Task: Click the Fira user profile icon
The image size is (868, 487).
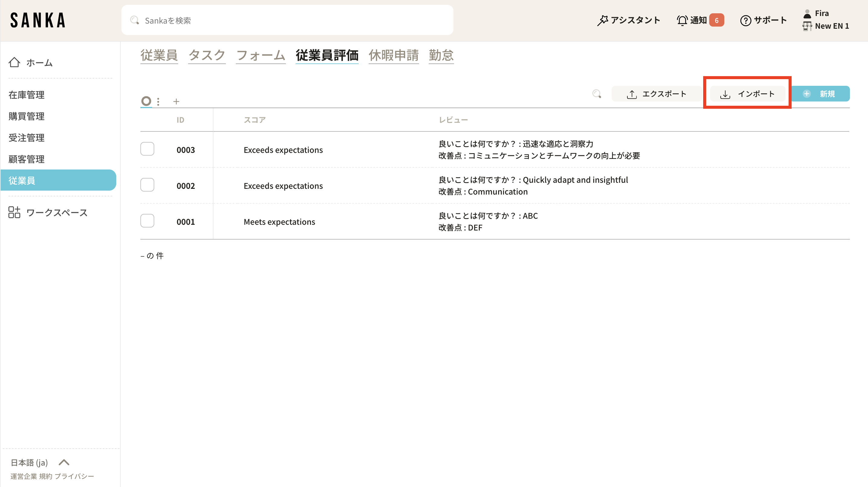Action: pyautogui.click(x=807, y=14)
